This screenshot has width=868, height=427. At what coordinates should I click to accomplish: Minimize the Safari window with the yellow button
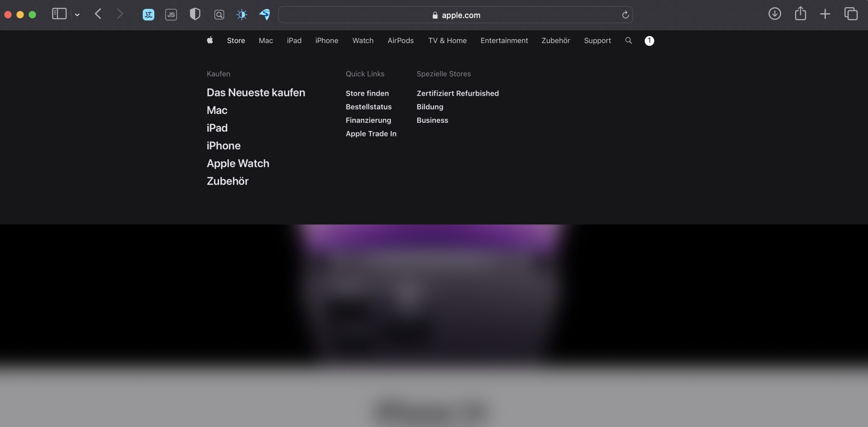(20, 15)
